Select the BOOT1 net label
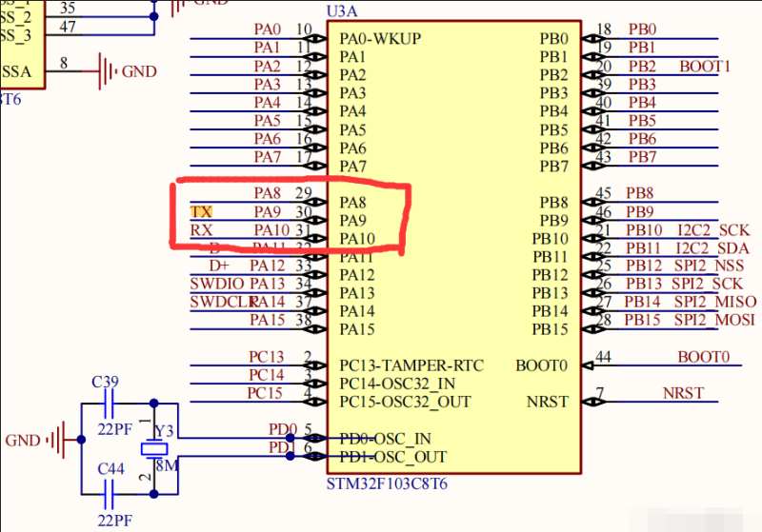 click(x=705, y=66)
